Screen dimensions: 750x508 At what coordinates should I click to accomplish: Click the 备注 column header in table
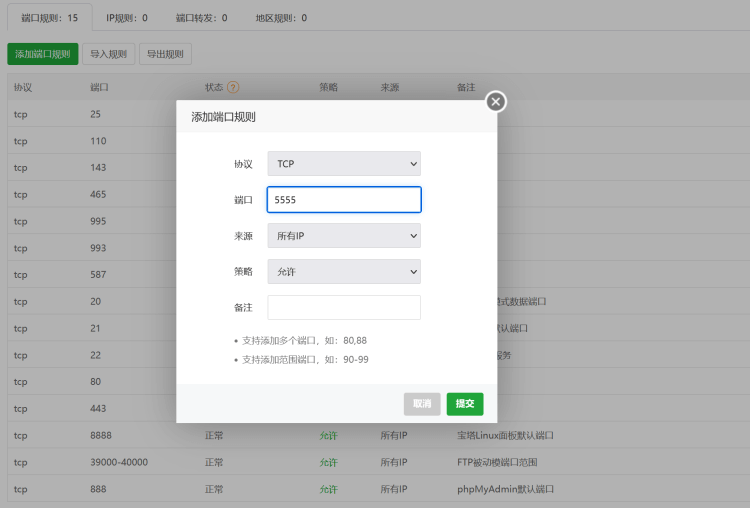click(466, 87)
